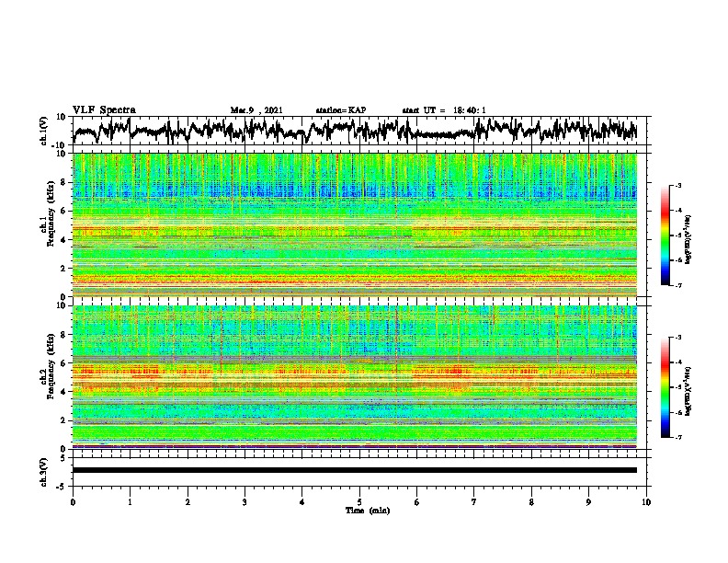
Task: Click time axis tick label "1"
Action: coord(130,502)
